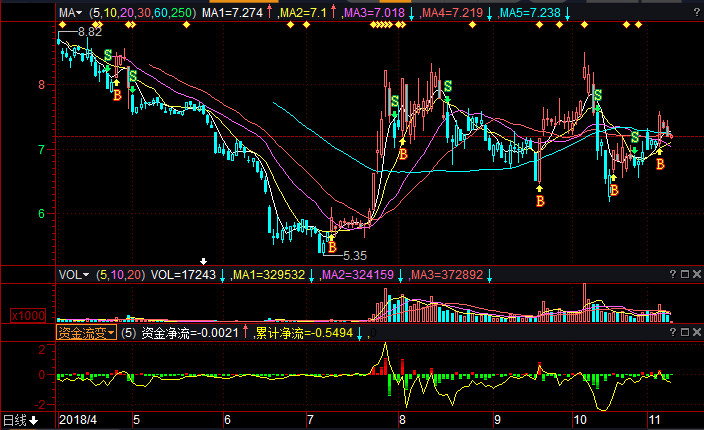Viewport: 704px width, 430px height.
Task: Click the B buy signal at 5.35 low
Action: [x=332, y=246]
